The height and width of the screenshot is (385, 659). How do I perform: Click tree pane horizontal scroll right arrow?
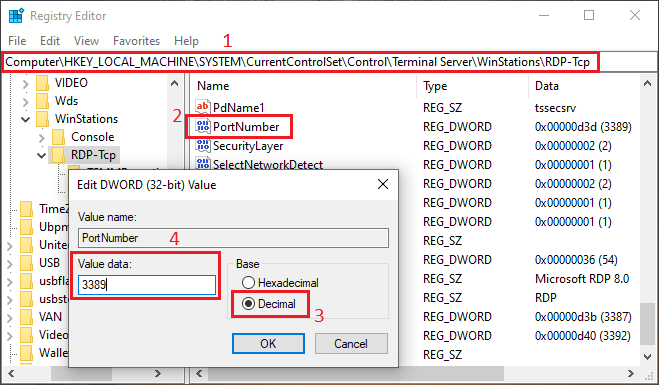click(x=158, y=373)
